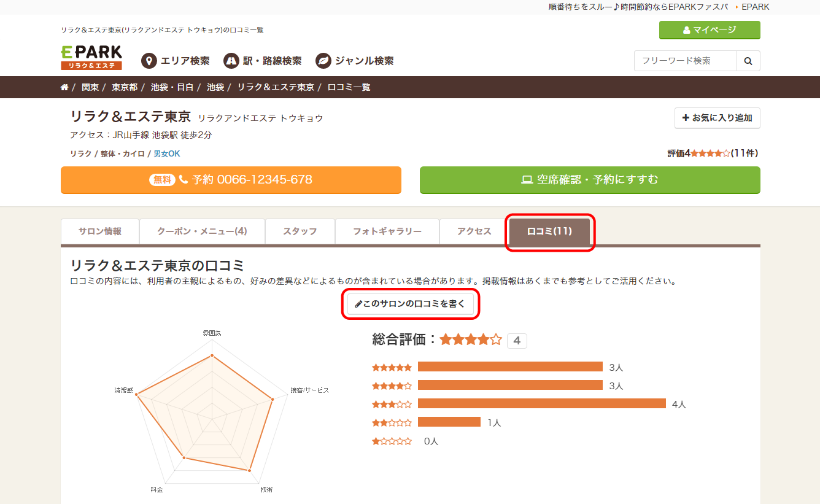Select the 口コミ(11) tab
This screenshot has width=820, height=504.
pos(549,231)
